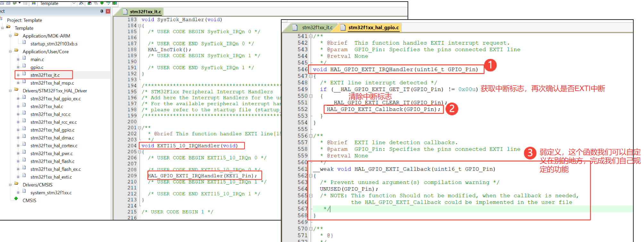Click file icon beside main.c
Screen dimensions: 644x242
[x=24, y=58]
